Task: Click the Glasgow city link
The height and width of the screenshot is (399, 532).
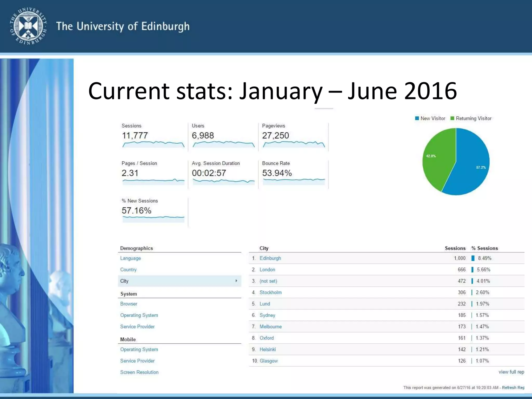Action: click(269, 361)
